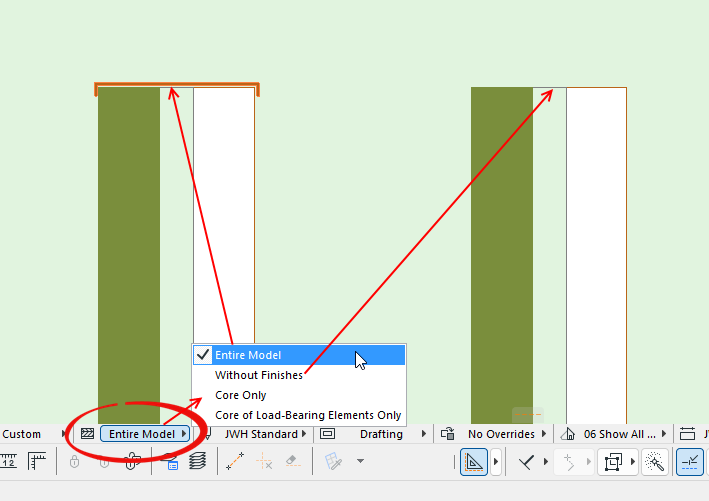
Task: Click the relative construction angle icon
Action: [x=527, y=462]
